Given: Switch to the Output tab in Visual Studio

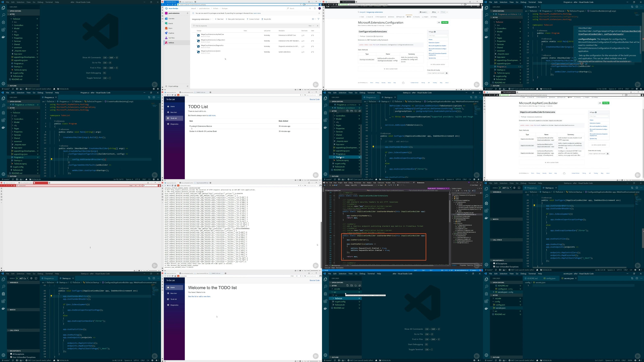Looking at the screenshot, I should pos(333,267).
